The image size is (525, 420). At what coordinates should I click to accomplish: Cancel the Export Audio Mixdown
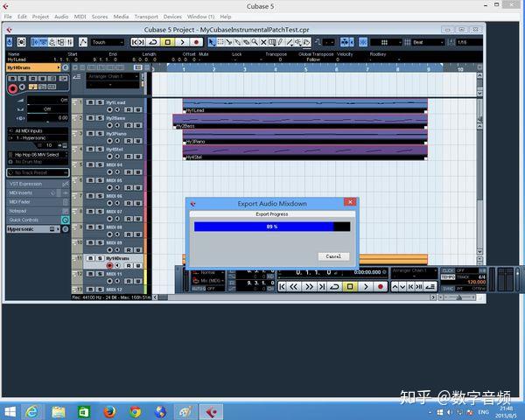pyautogui.click(x=333, y=256)
